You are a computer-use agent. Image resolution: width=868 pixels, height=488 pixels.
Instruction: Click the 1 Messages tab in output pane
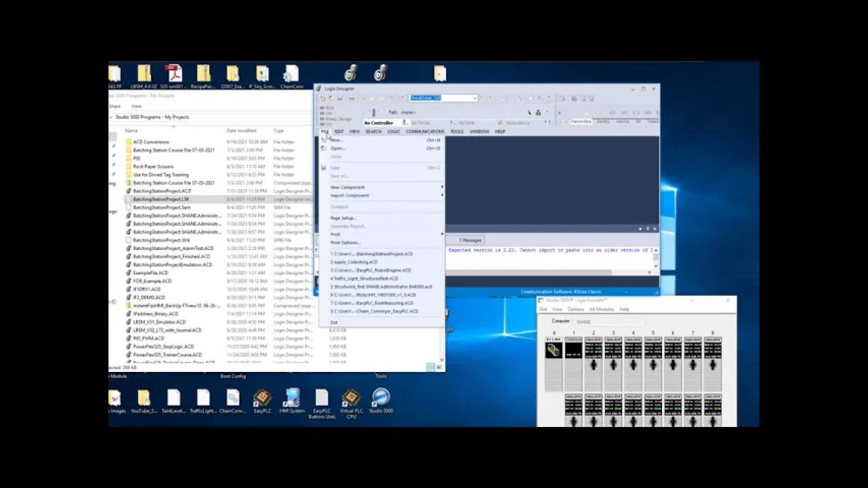click(470, 240)
